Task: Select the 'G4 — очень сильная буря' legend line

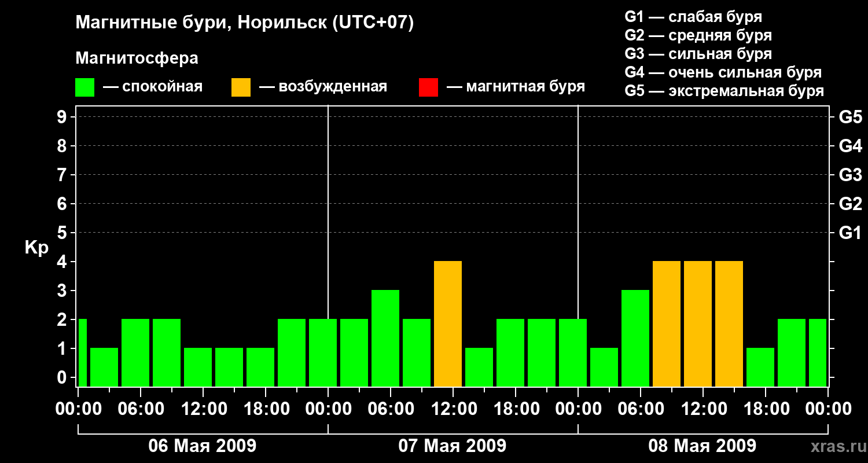Action: [x=723, y=72]
